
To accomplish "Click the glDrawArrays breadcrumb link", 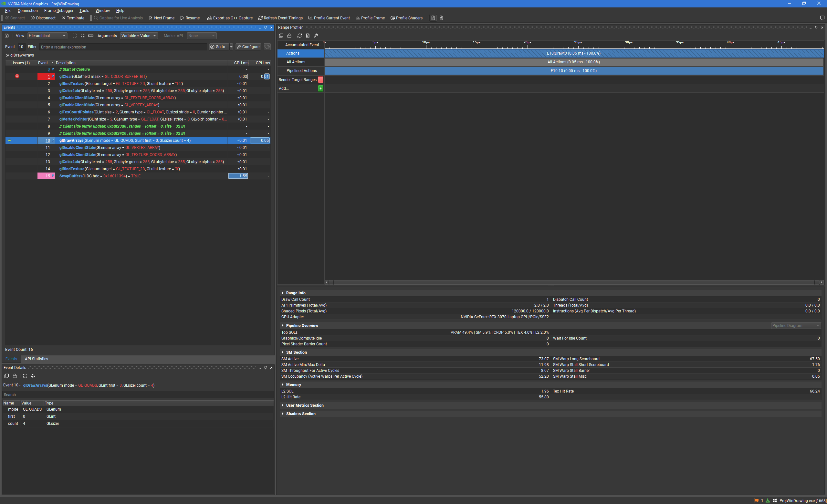I will coord(22,55).
